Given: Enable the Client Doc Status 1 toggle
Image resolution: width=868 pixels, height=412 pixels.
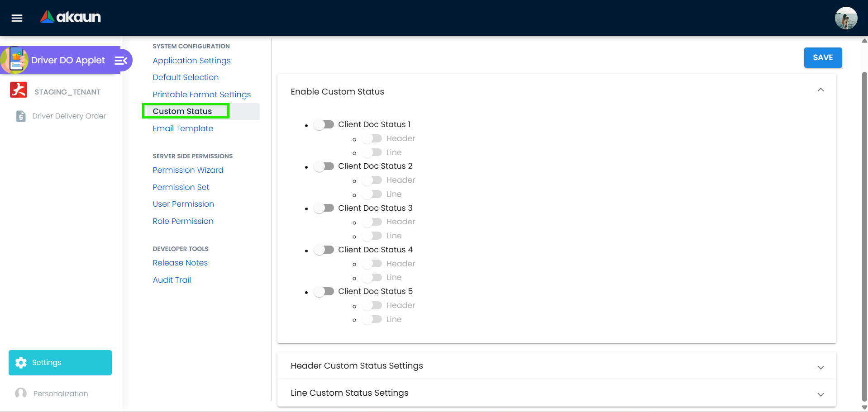Looking at the screenshot, I should 324,124.
